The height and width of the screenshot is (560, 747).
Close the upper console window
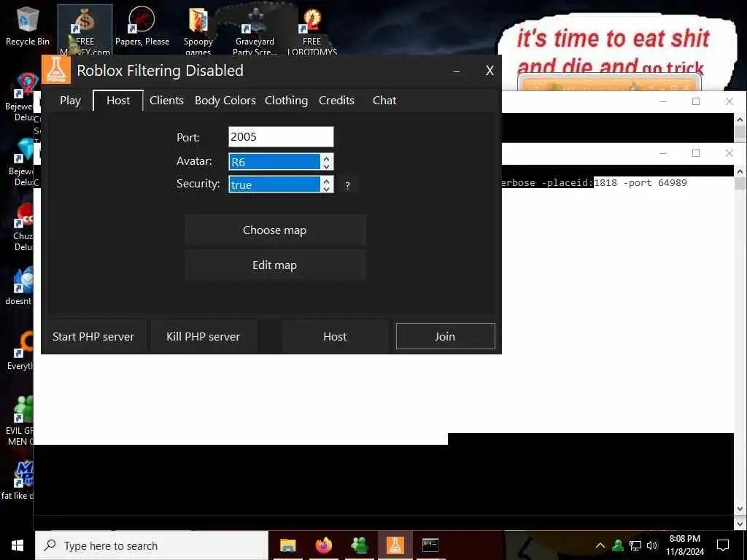click(x=729, y=101)
